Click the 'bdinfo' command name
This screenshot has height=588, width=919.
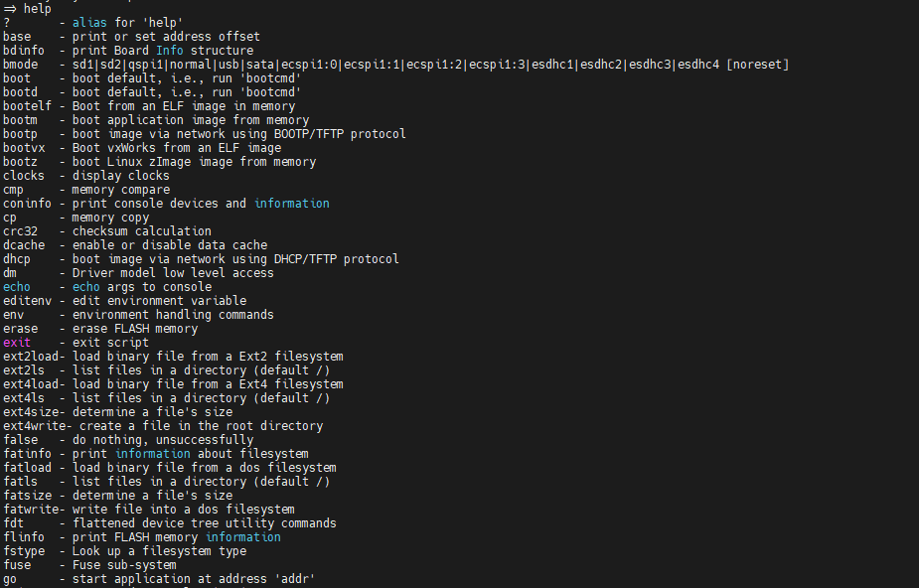tap(24, 51)
